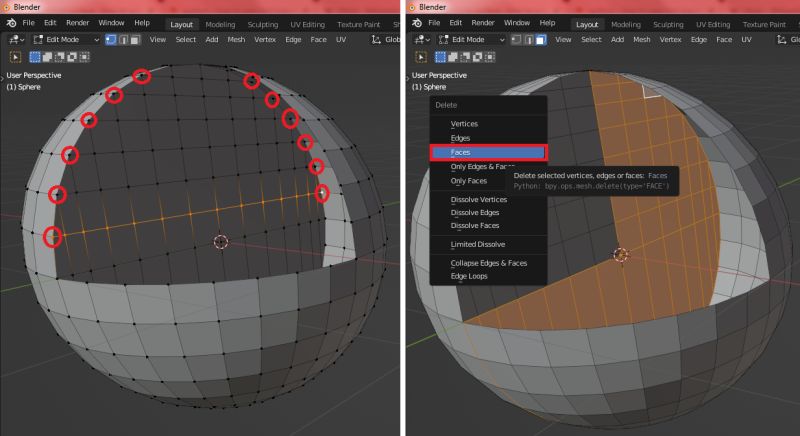Image resolution: width=800 pixels, height=436 pixels.
Task: Toggle face select mode in right window
Action: coord(541,39)
